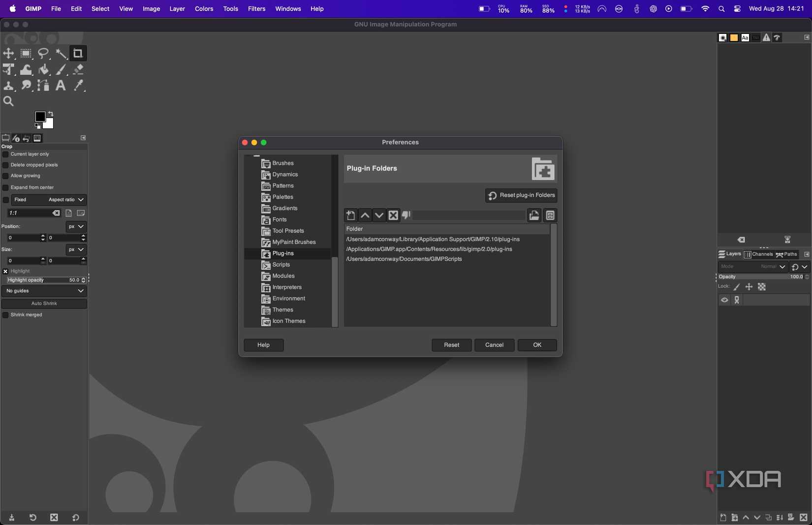Click the Reset plug-in Folders button
The width and height of the screenshot is (812, 525).
[521, 195]
